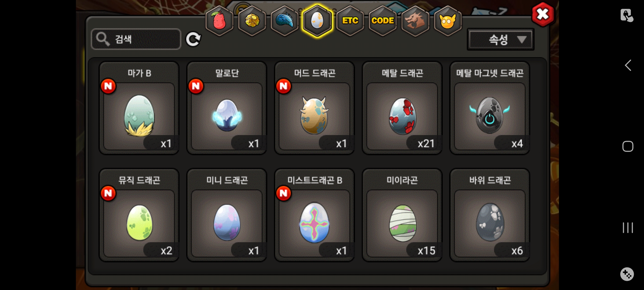
Task: Click the 검색 search field
Action: pyautogui.click(x=136, y=39)
